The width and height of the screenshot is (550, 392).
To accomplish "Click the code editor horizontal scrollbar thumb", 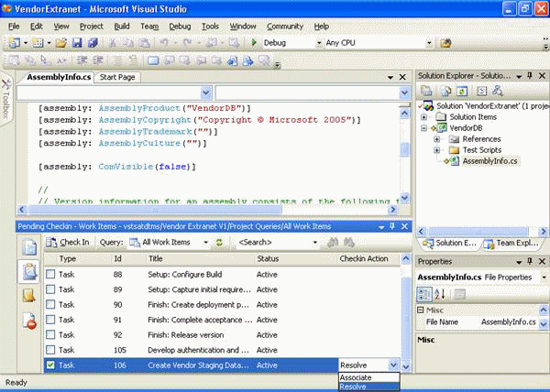I will pos(155,210).
